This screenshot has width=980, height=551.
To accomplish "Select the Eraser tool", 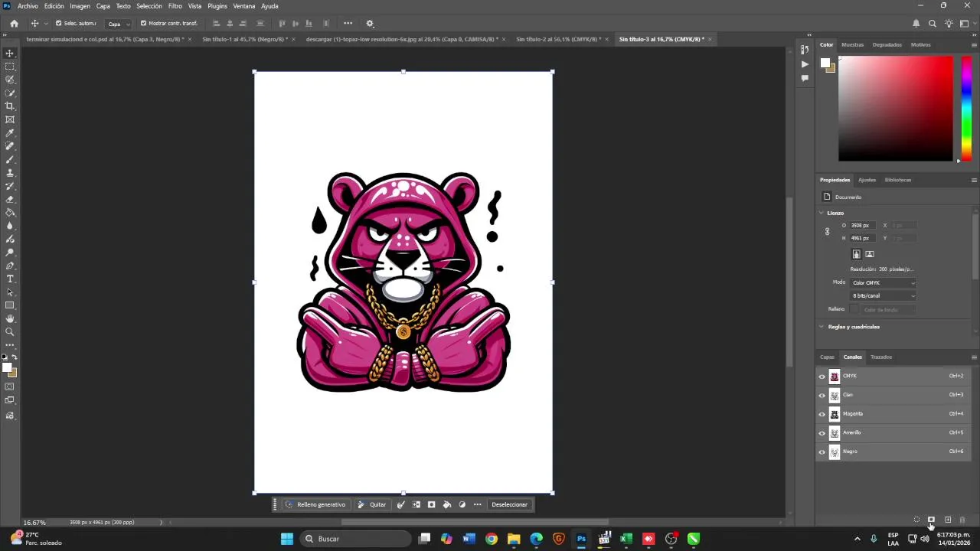I will coord(10,199).
